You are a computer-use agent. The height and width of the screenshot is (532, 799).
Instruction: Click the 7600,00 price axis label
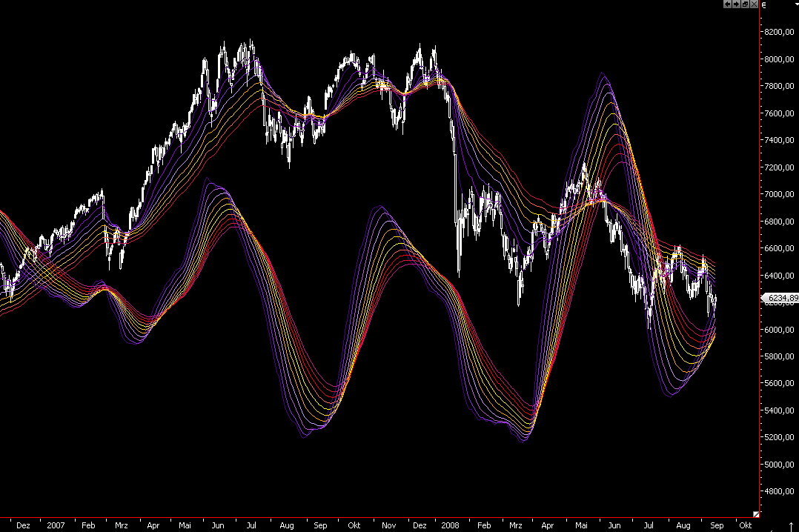coord(779,113)
